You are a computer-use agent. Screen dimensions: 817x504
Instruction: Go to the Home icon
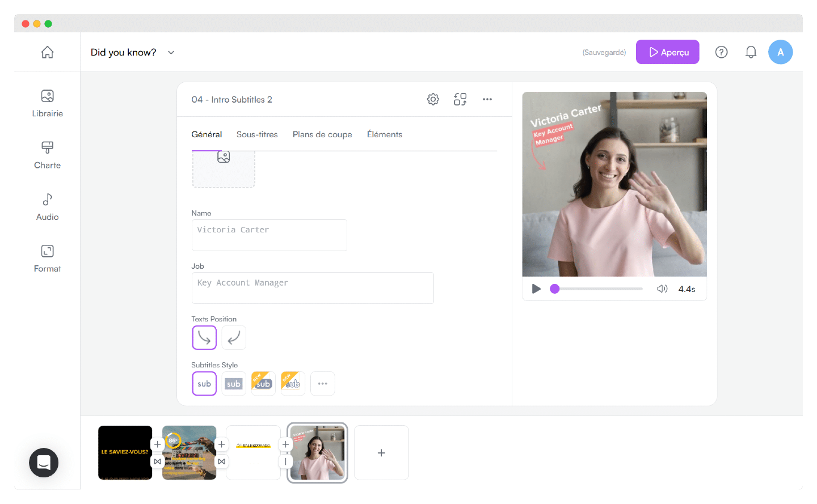coord(47,52)
